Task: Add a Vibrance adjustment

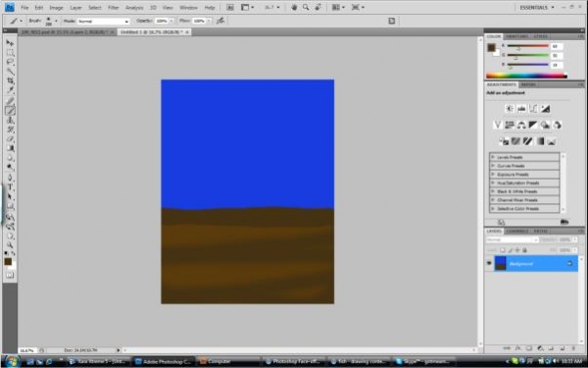Action: click(497, 125)
